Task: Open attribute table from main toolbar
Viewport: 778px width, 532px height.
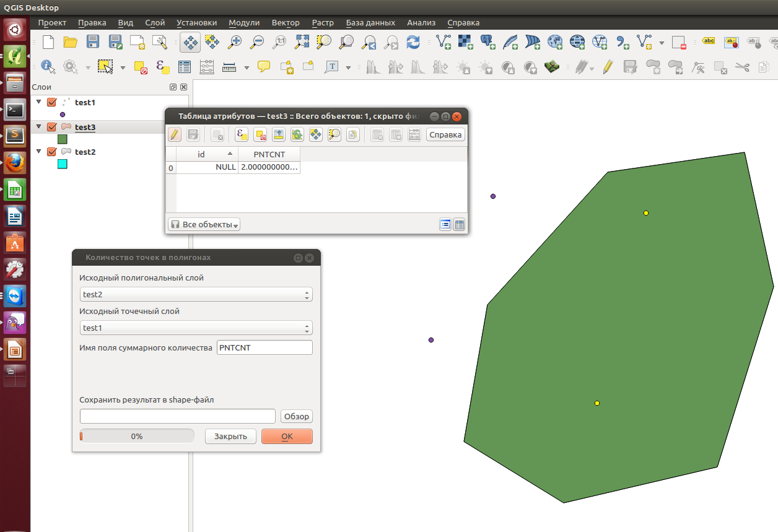Action: (185, 66)
